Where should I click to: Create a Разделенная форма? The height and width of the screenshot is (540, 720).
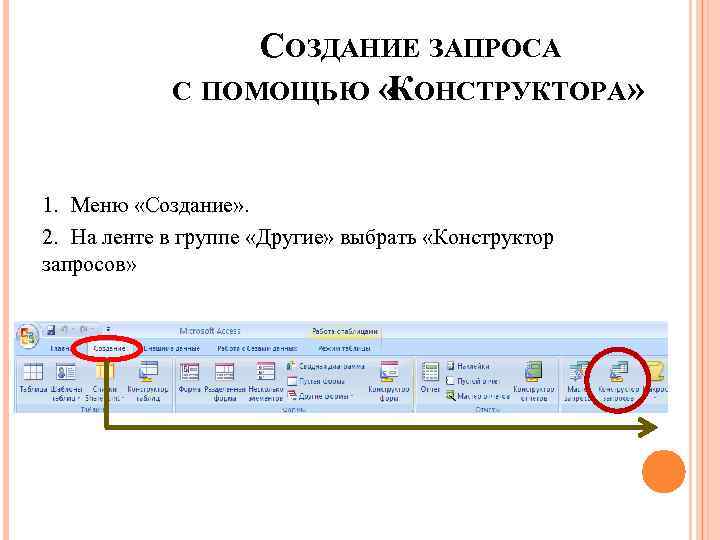pyautogui.click(x=225, y=382)
